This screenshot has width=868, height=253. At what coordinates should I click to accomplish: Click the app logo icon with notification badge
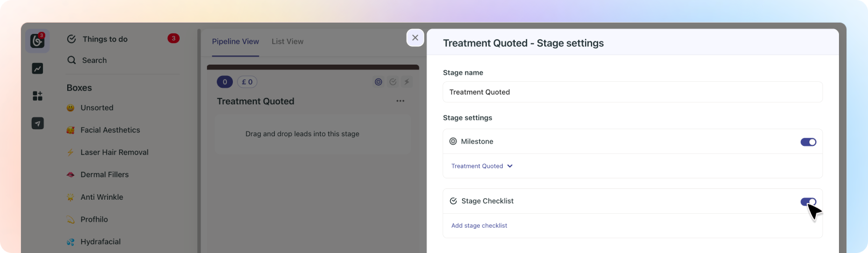[x=37, y=40]
